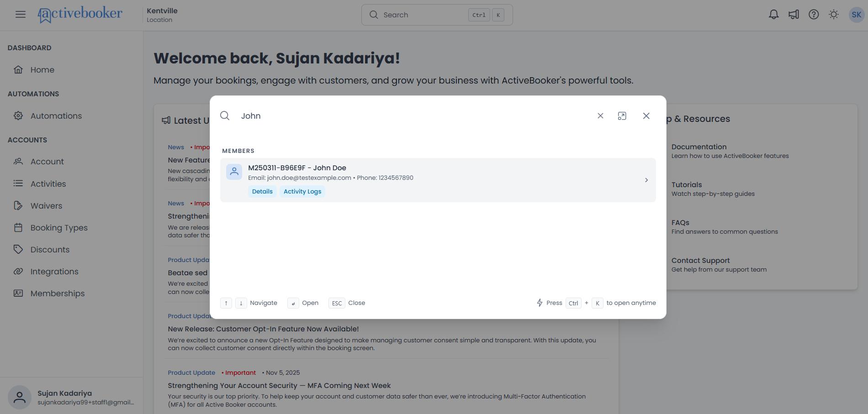The image size is (868, 414).
Task: Open the Customer Opt-In Feature news article
Action: click(x=263, y=329)
